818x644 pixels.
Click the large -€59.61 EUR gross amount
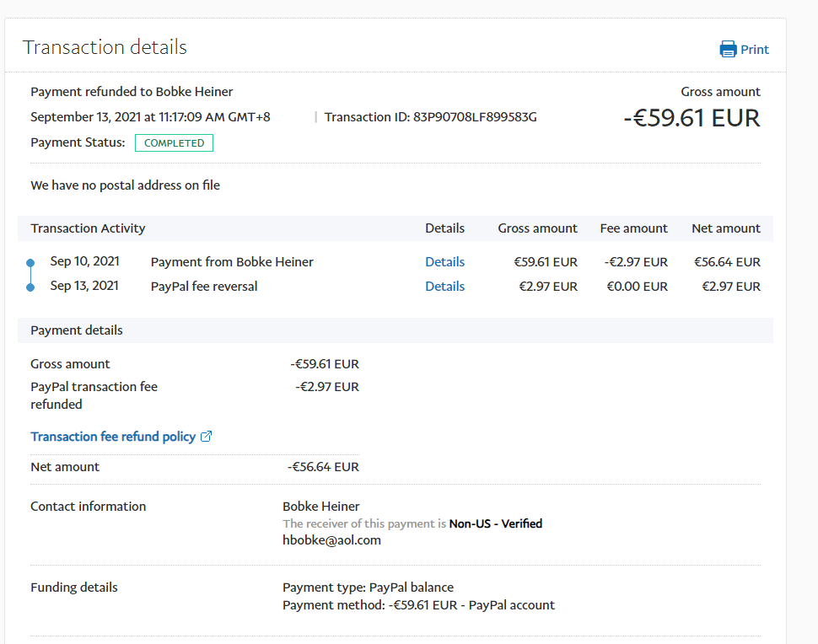(692, 118)
